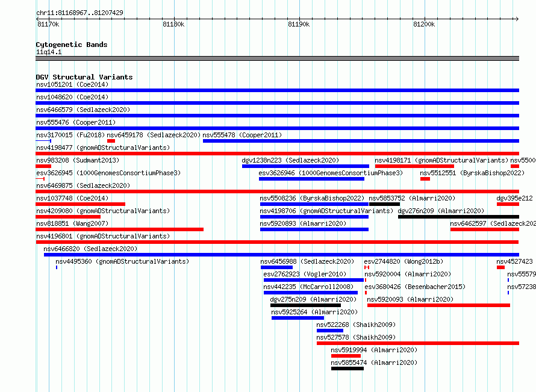The height and width of the screenshot is (392, 536).
Task: Click the 81200k ruler position label
Action: [x=424, y=24]
